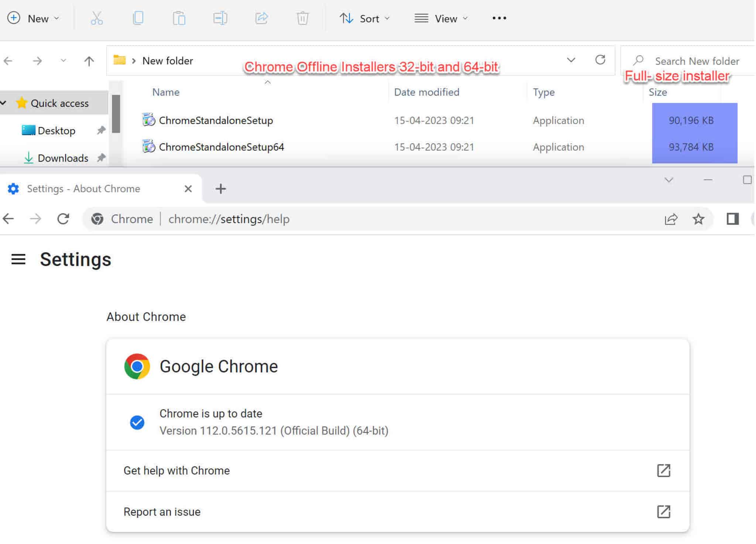Viewport: 756px width, 544px height.
Task: Select Quick access in the navigation pane
Action: [59, 103]
